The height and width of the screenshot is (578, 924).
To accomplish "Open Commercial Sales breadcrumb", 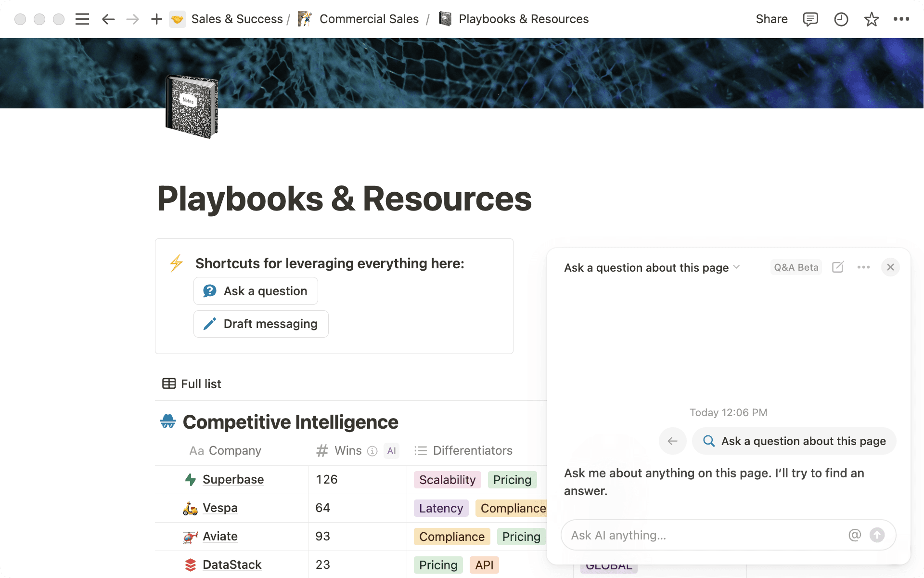I will click(x=369, y=19).
